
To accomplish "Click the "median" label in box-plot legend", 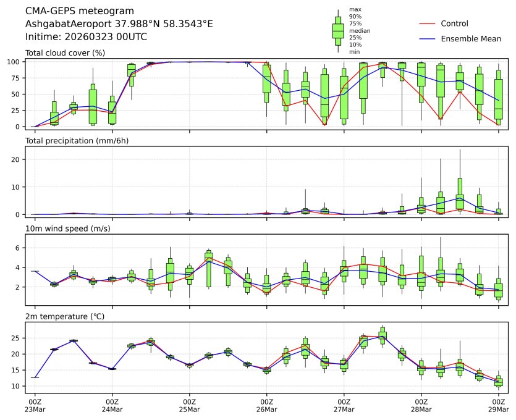I will pos(358,31).
